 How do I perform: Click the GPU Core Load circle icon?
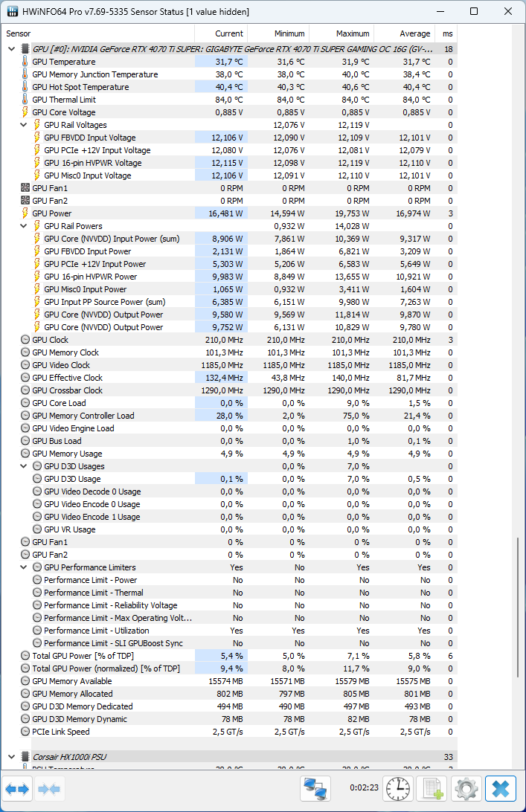tap(25, 403)
